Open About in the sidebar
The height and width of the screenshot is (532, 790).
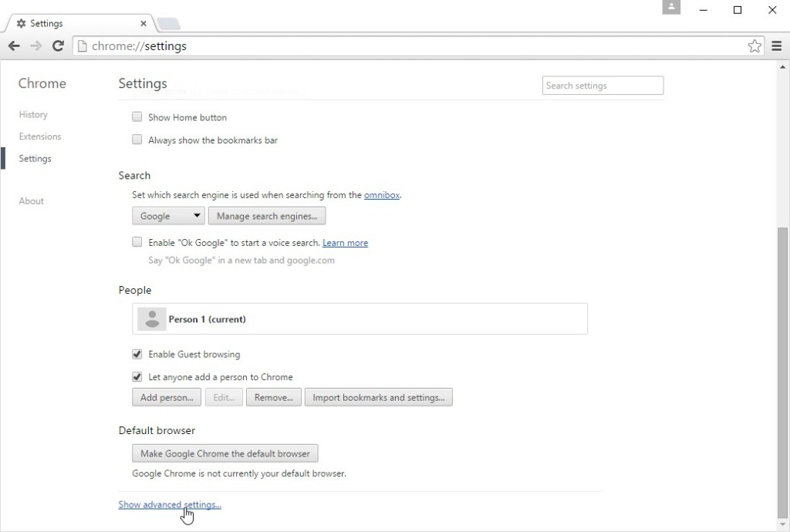(31, 200)
